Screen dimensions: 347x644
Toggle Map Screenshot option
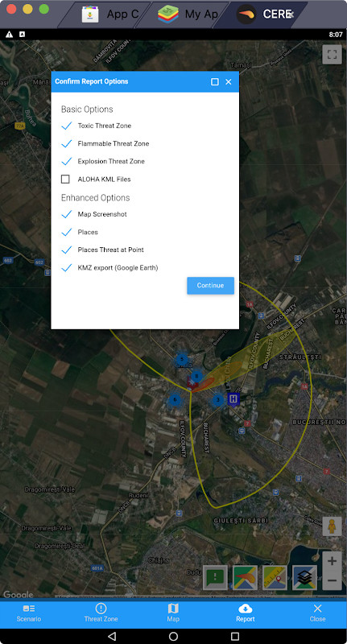click(67, 214)
